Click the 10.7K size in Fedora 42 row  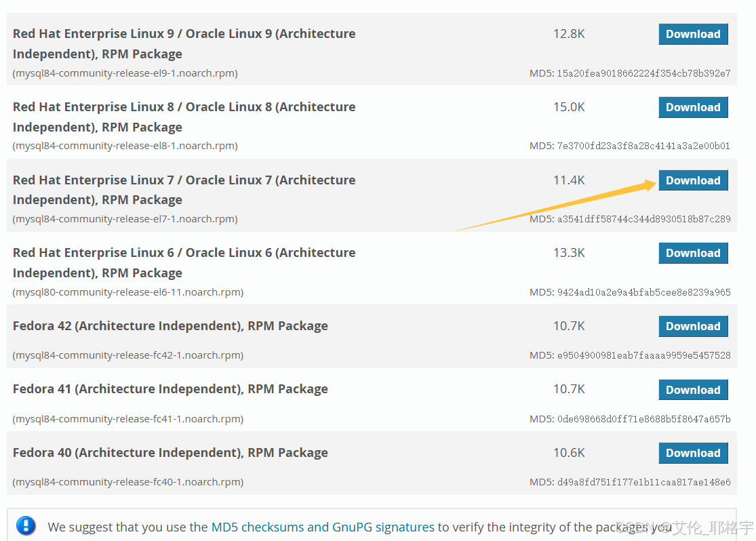click(569, 326)
